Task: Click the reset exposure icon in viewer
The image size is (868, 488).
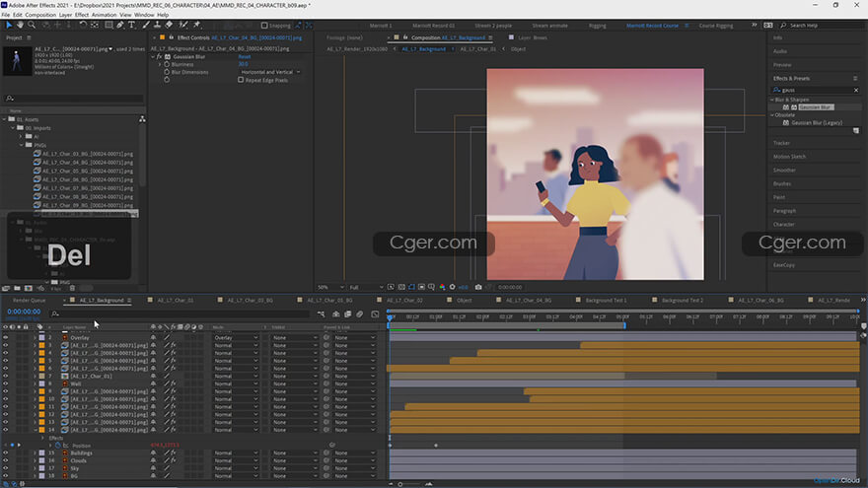Action: click(453, 287)
